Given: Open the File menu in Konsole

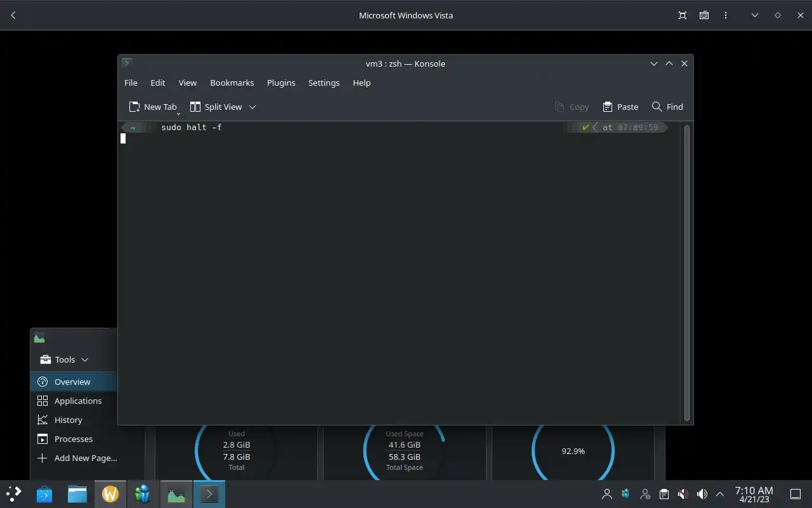Looking at the screenshot, I should 131,83.
